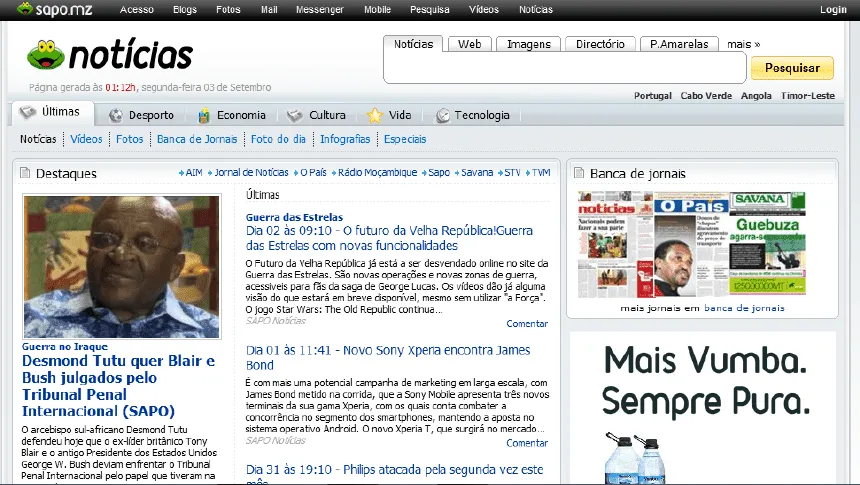The width and height of the screenshot is (860, 485).
Task: Click the Tecnologia icon
Action: pos(443,115)
